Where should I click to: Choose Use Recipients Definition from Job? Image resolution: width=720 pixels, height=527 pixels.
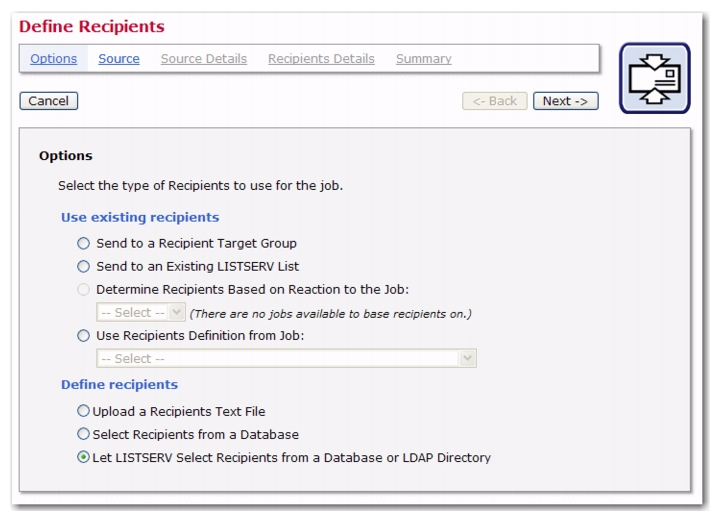[x=83, y=336]
